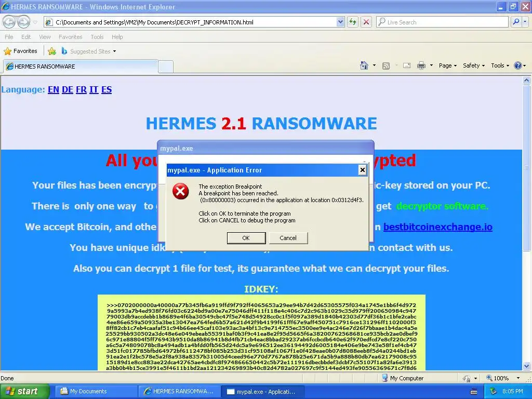532x399 pixels.
Task: Open the 100% zoom level control
Action: click(x=497, y=378)
